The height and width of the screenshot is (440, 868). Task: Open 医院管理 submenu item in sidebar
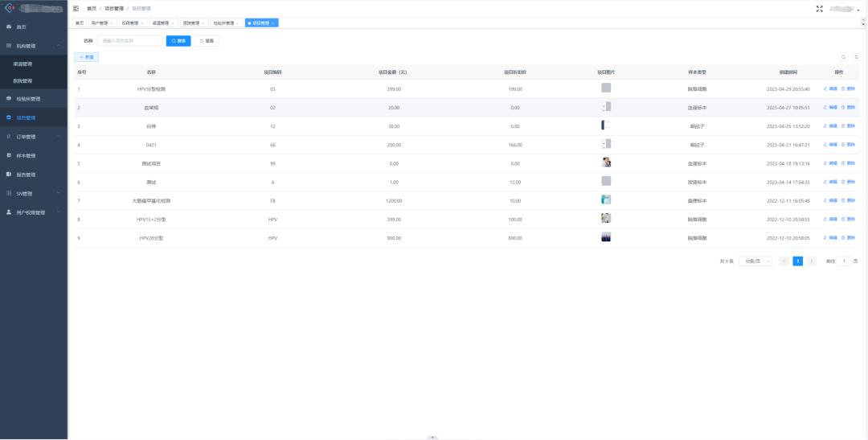point(33,81)
